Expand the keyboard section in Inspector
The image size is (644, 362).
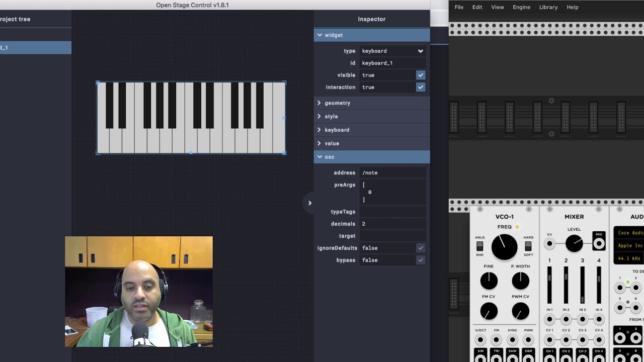[x=372, y=130]
